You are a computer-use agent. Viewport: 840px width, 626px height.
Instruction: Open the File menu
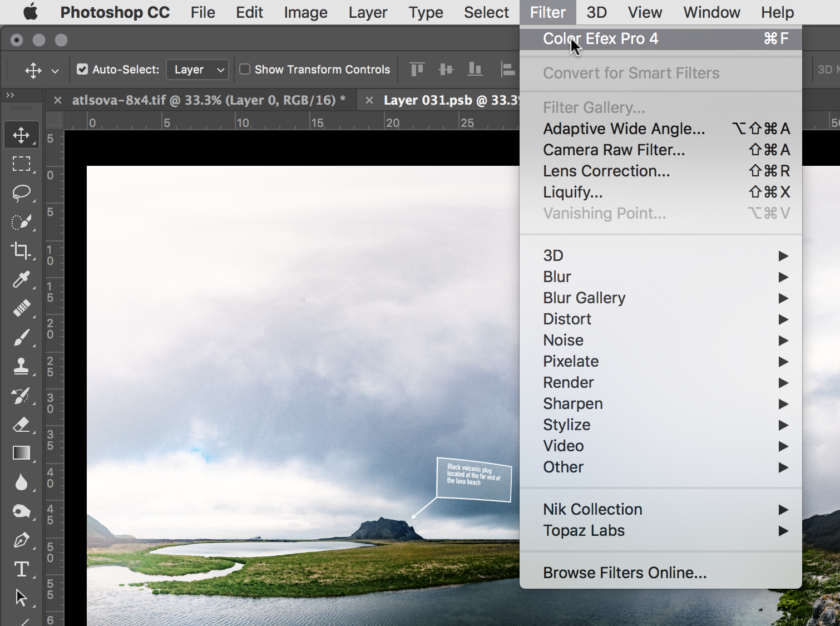[202, 12]
